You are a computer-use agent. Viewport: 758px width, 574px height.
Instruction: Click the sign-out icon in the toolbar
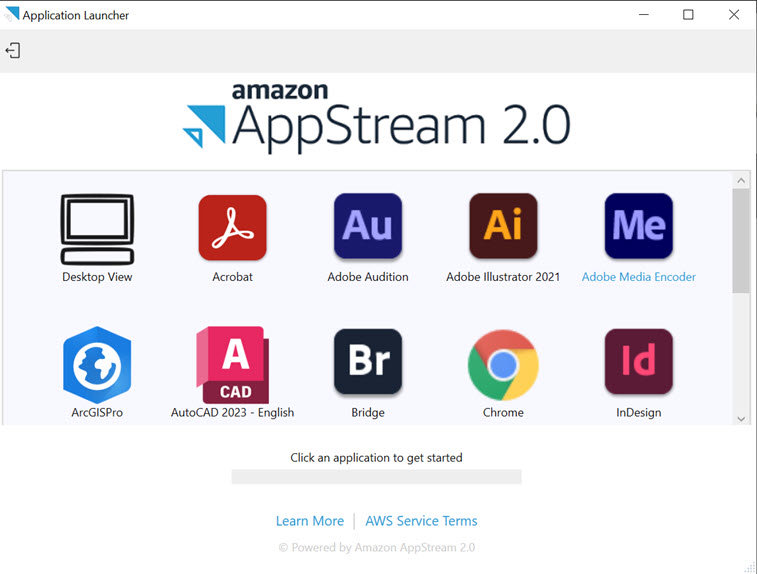[x=13, y=50]
